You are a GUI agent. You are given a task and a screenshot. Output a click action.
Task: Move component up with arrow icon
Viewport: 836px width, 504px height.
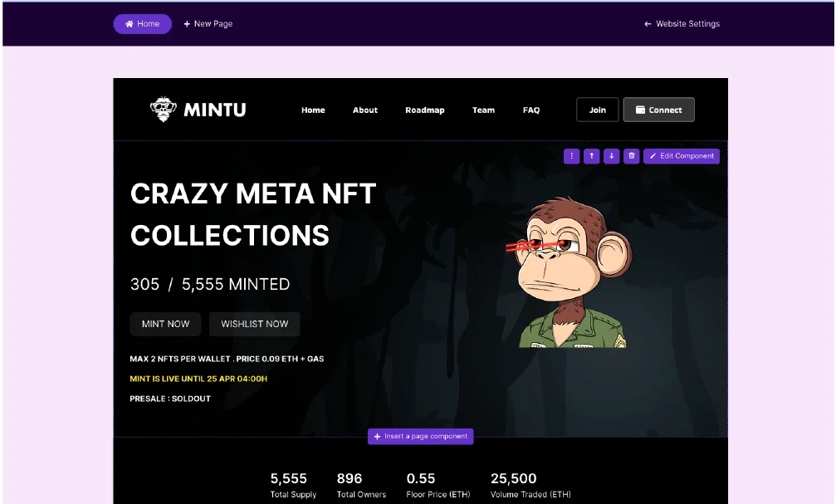click(591, 156)
